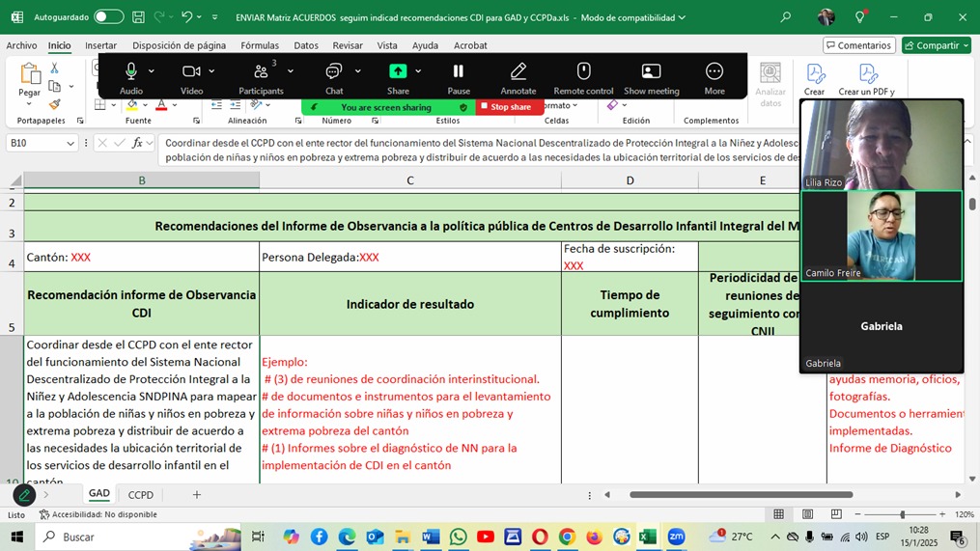Viewport: 980px width, 551px height.
Task: Click the Format Painter brush icon
Action: 54,103
